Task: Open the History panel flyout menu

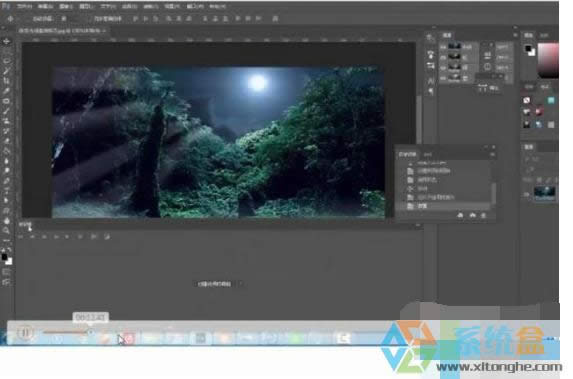Action: point(515,35)
